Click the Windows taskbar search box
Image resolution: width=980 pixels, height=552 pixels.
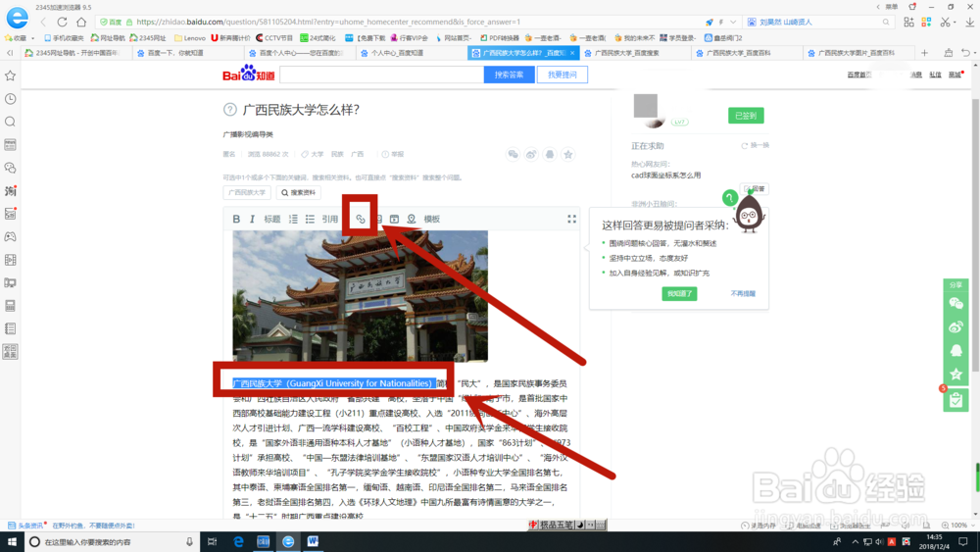click(113, 541)
